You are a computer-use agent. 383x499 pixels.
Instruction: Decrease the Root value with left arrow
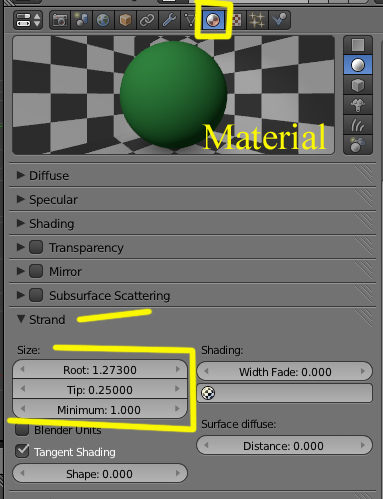(22, 369)
